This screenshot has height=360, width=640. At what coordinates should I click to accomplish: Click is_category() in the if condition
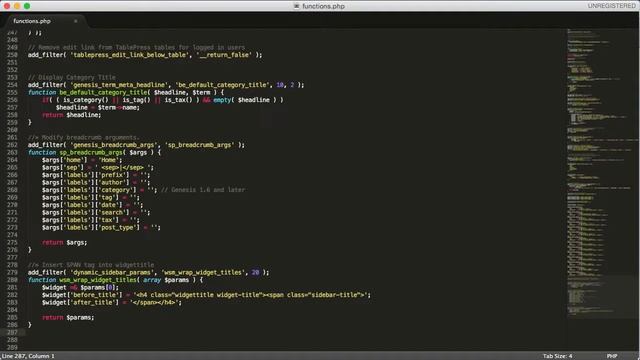point(85,100)
